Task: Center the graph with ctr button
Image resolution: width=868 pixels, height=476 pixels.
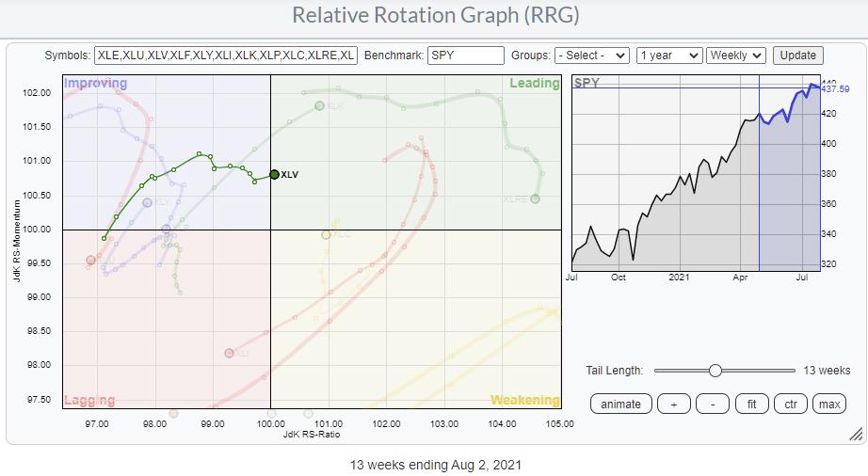Action: (790, 404)
